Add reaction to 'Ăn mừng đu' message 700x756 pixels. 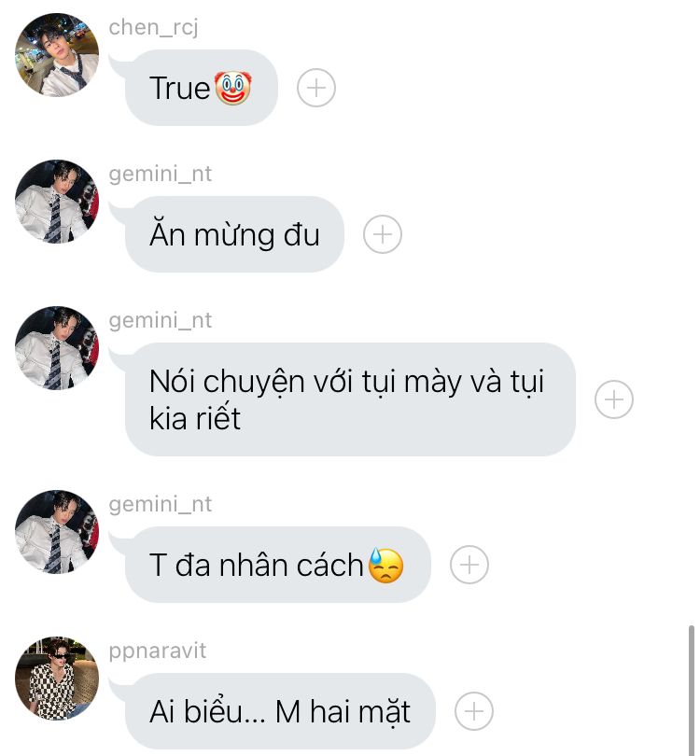[x=383, y=234]
